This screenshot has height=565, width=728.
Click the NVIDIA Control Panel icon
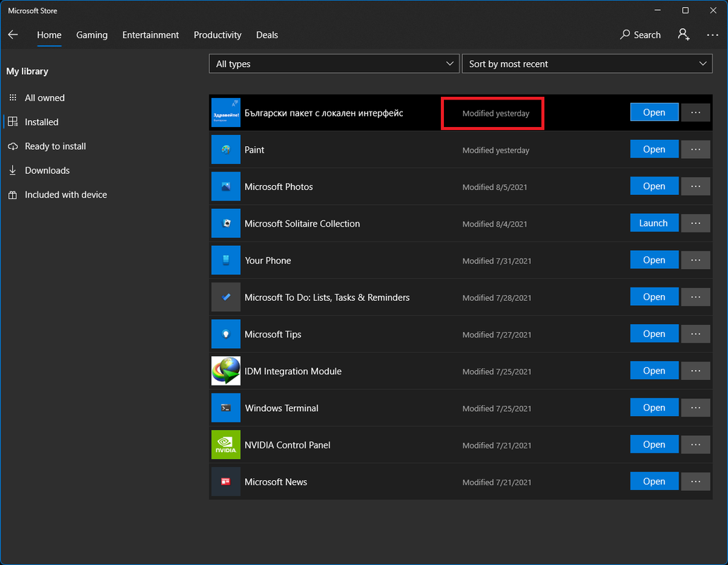225,445
